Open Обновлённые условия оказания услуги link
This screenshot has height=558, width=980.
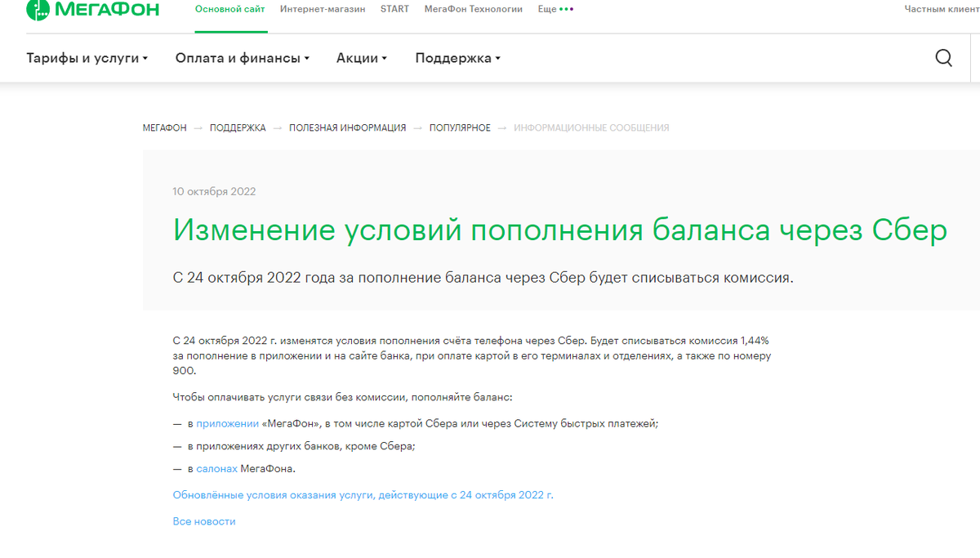coord(363,495)
